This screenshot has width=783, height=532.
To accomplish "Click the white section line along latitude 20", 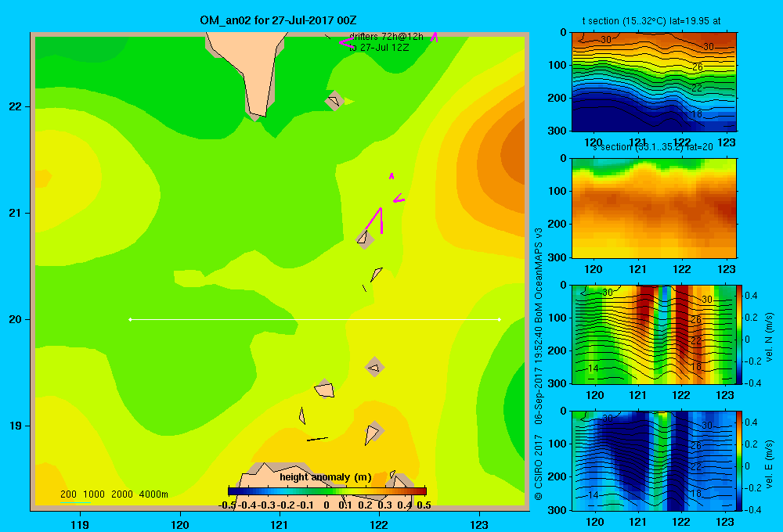I will tap(315, 319).
